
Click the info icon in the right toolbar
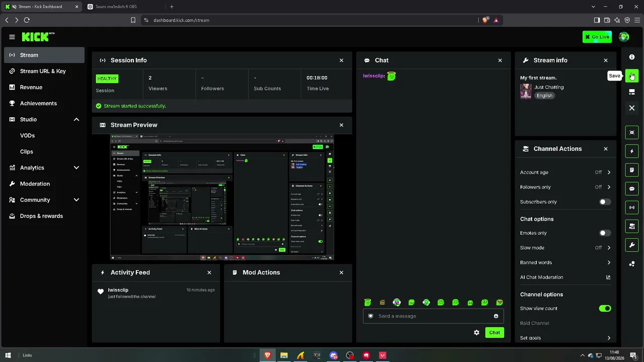click(632, 57)
